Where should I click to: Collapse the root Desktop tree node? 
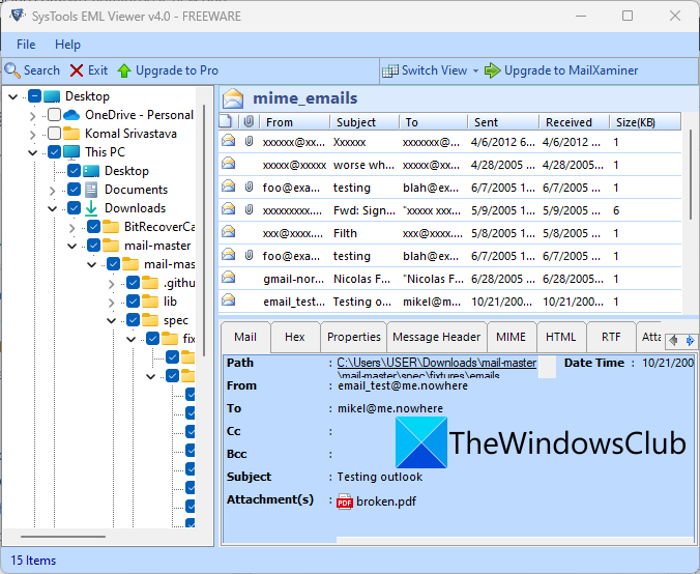[x=13, y=96]
